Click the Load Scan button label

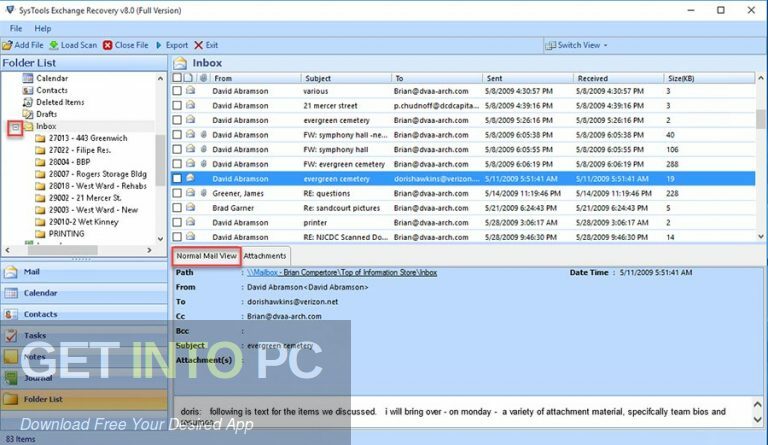pos(79,45)
